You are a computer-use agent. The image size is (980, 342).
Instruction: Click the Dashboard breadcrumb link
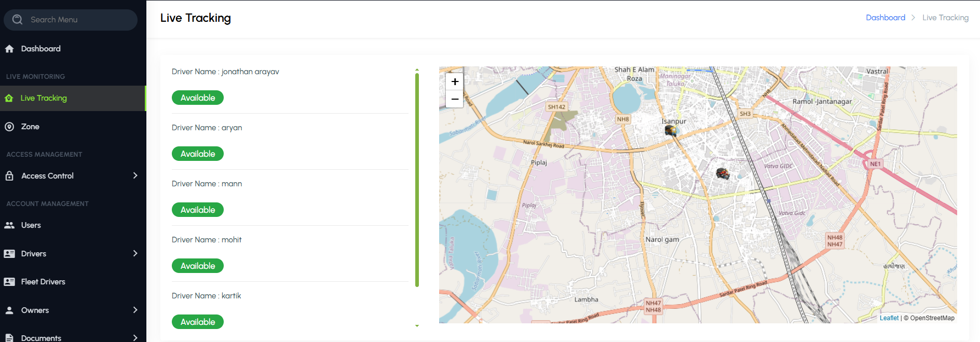pyautogui.click(x=885, y=18)
